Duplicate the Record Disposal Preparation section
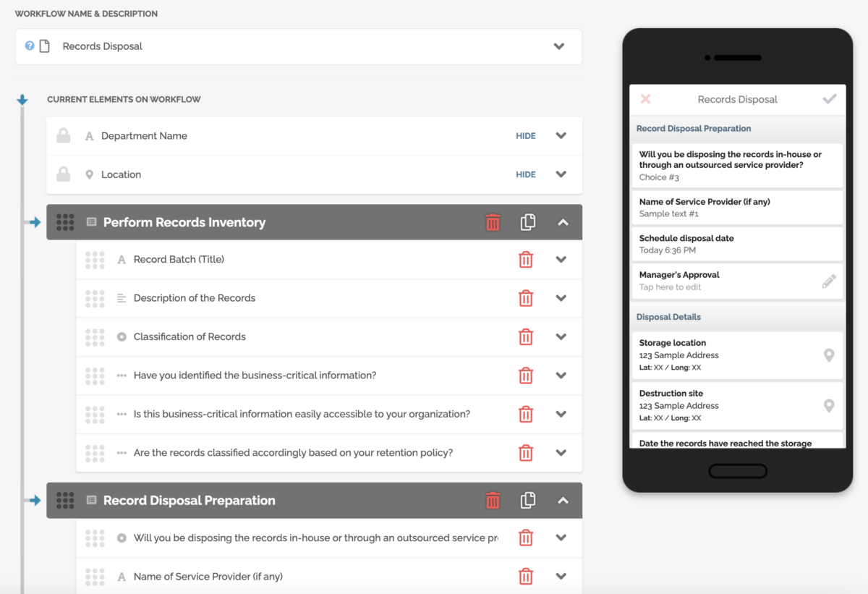This screenshot has height=594, width=868. click(x=528, y=500)
